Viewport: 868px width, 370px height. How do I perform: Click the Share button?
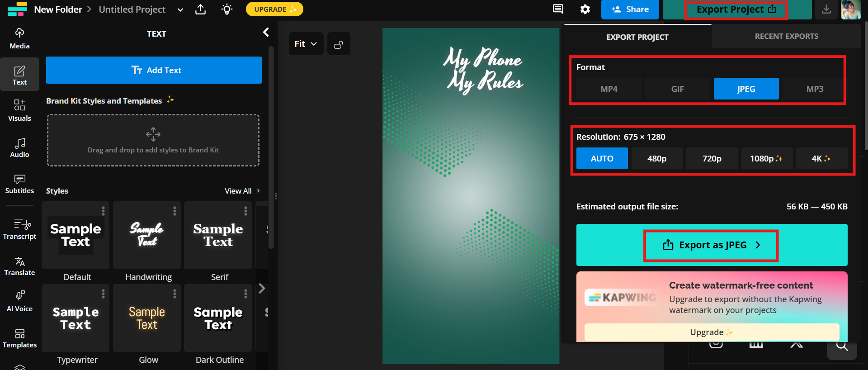coord(630,9)
